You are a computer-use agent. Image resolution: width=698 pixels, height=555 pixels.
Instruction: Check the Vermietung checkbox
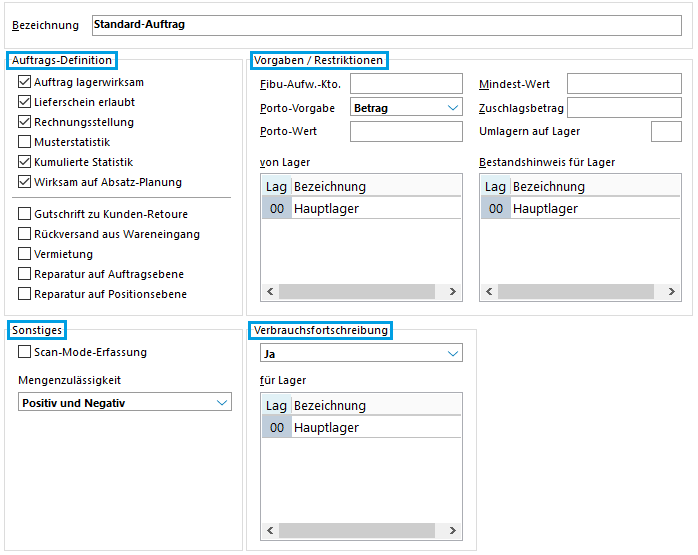pos(25,254)
